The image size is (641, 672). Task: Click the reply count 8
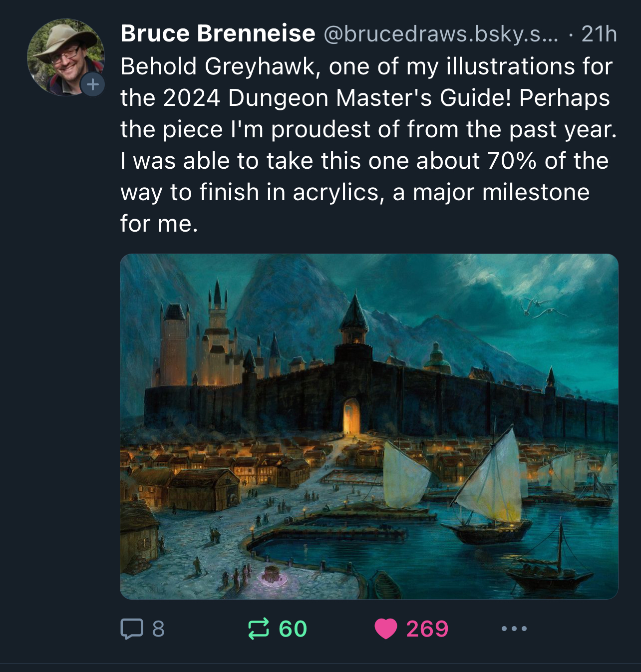pyautogui.click(x=158, y=629)
